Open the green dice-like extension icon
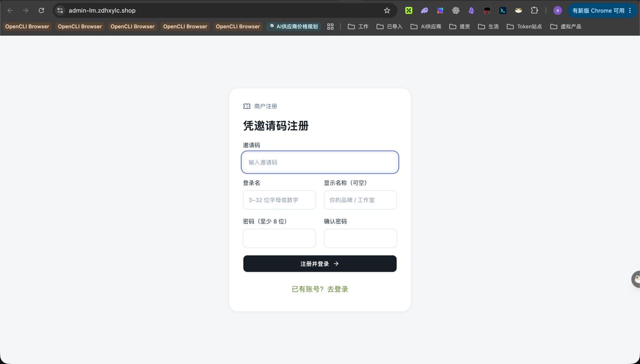 tap(408, 11)
